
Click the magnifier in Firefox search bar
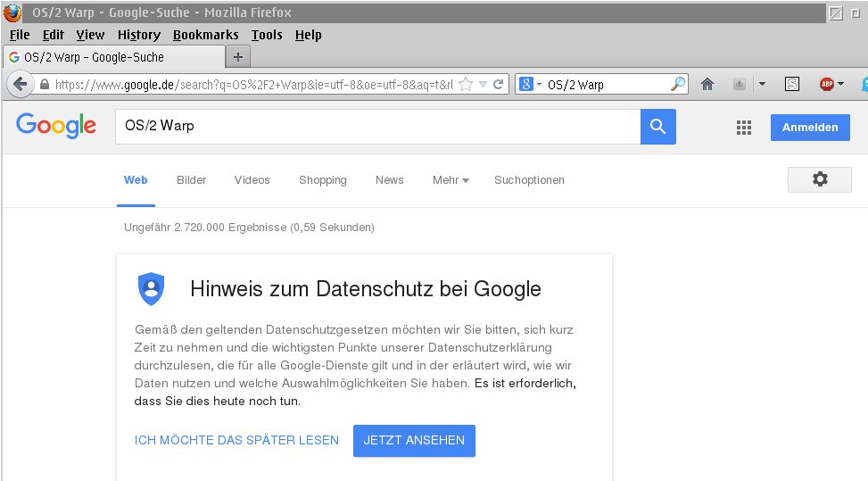tap(678, 84)
